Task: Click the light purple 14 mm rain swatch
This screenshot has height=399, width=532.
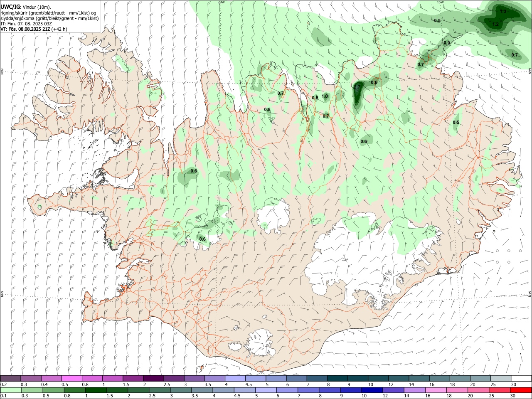Action: pyautogui.click(x=414, y=390)
